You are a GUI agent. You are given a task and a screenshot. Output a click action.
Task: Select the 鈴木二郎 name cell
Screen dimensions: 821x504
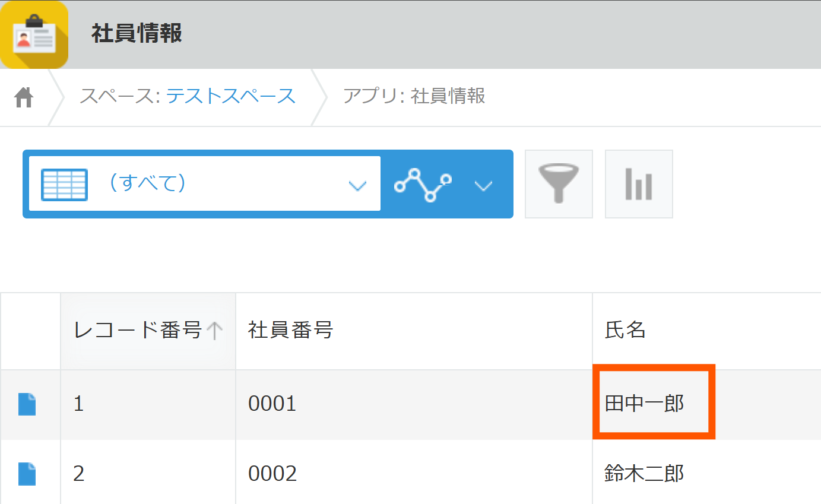click(645, 473)
